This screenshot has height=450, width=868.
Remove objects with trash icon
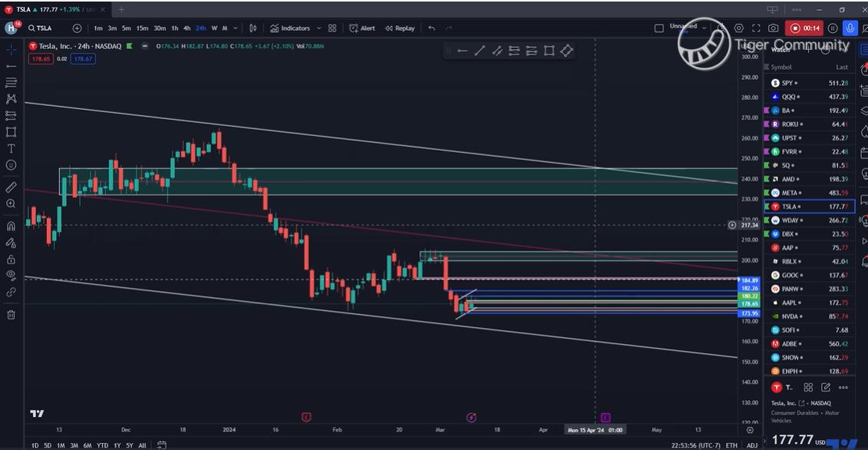click(11, 315)
